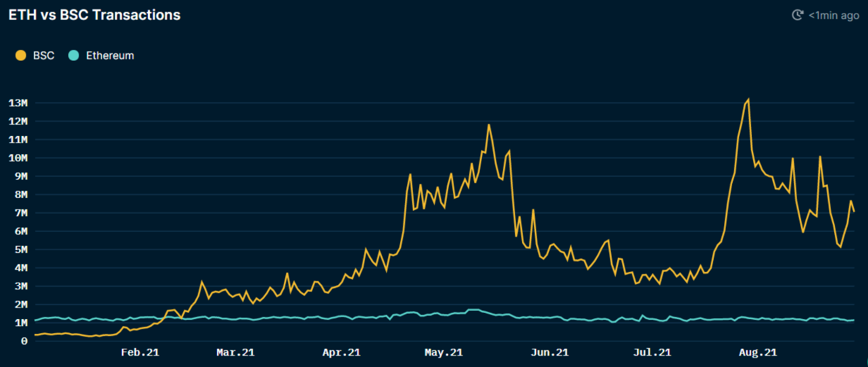The image size is (868, 367).
Task: Select the Apr.21 axis label
Action: (x=341, y=353)
